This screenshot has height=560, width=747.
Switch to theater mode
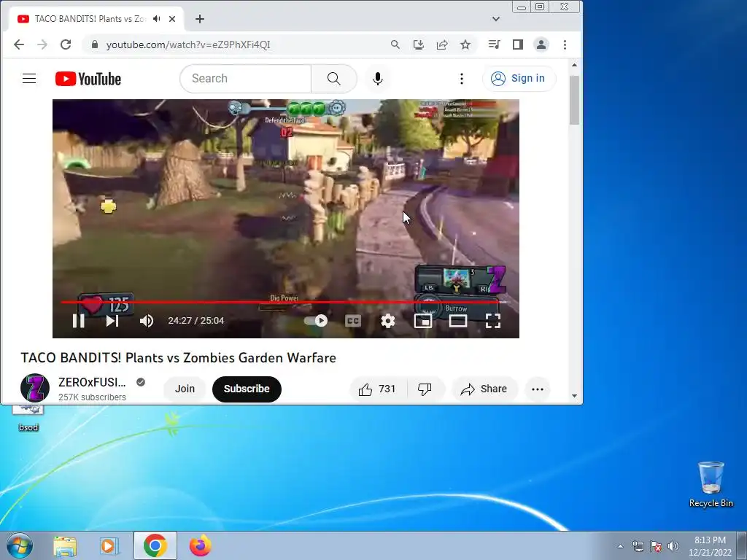click(x=458, y=321)
